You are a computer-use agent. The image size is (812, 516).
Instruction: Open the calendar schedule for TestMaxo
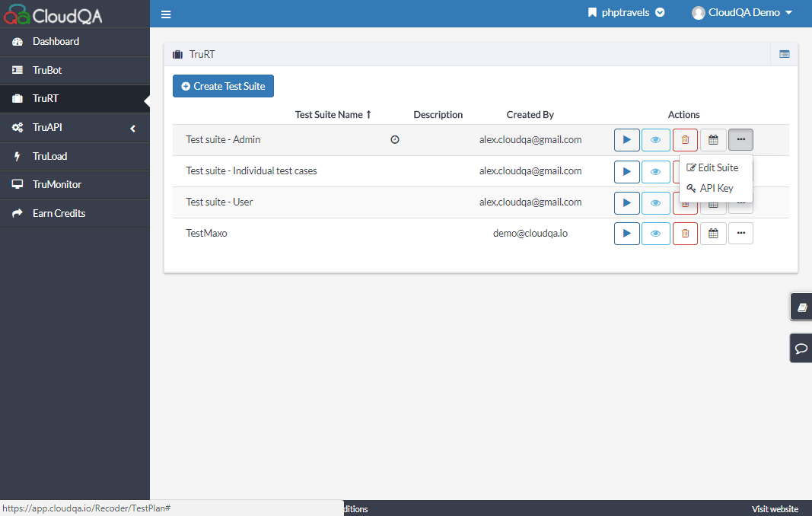(713, 234)
